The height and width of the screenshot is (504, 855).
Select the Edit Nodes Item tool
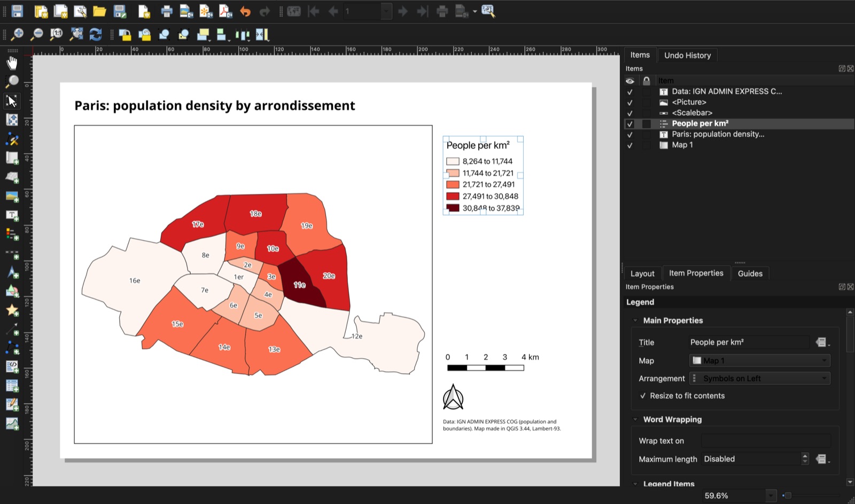[x=12, y=139]
